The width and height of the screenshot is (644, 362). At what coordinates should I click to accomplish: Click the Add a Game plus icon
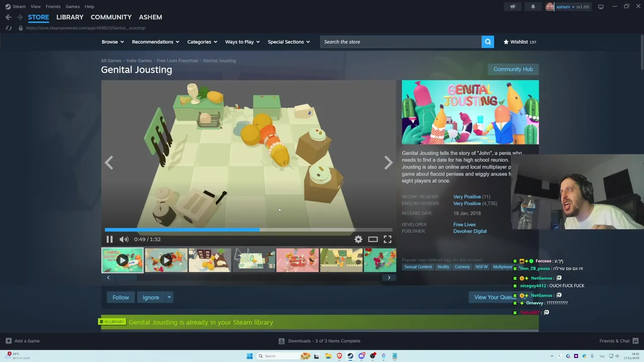[9, 341]
